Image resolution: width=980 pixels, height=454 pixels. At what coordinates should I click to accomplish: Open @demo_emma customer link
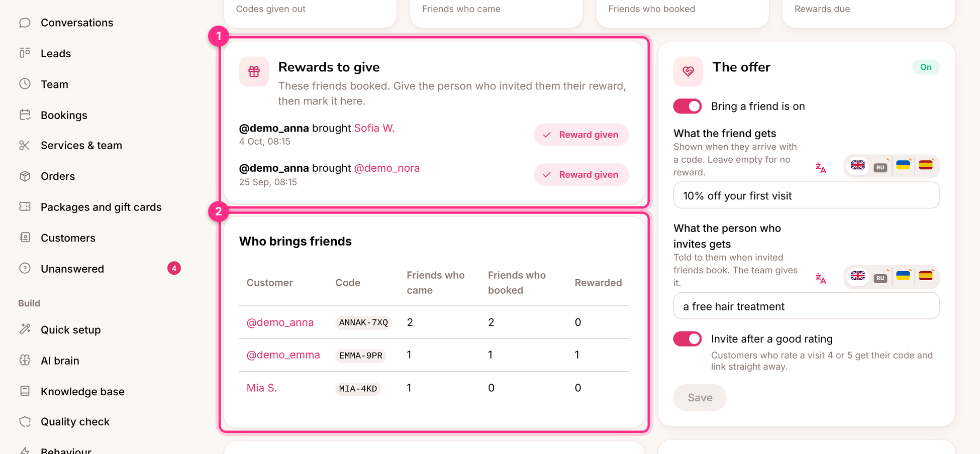pyautogui.click(x=283, y=355)
